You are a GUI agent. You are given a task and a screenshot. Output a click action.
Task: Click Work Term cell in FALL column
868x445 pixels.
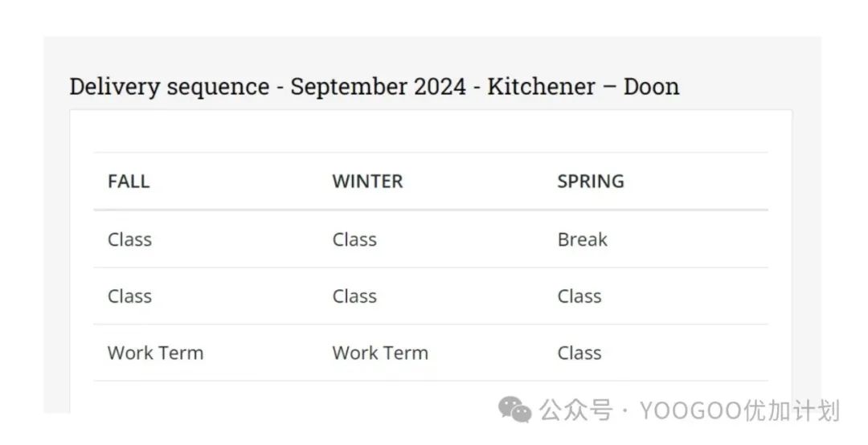[156, 353]
